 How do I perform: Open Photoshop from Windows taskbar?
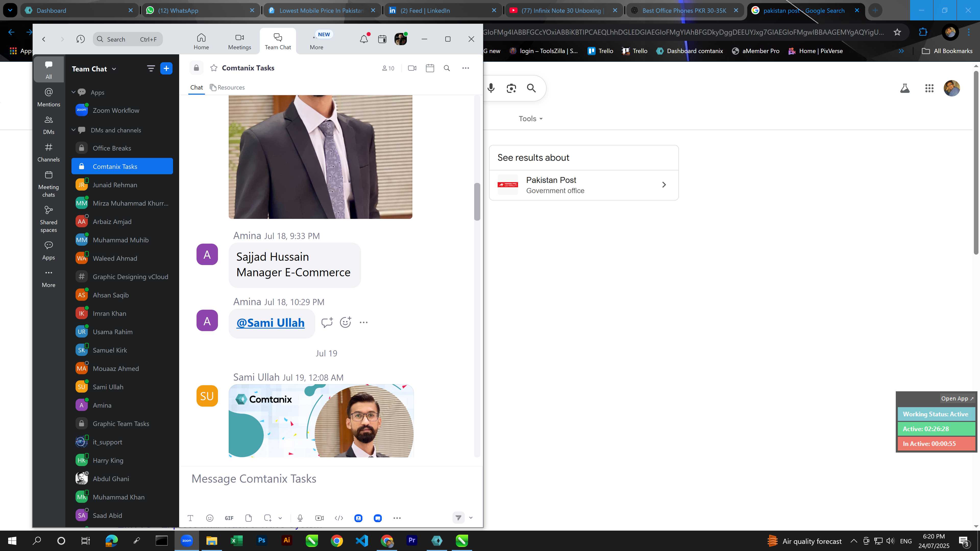coord(261,540)
